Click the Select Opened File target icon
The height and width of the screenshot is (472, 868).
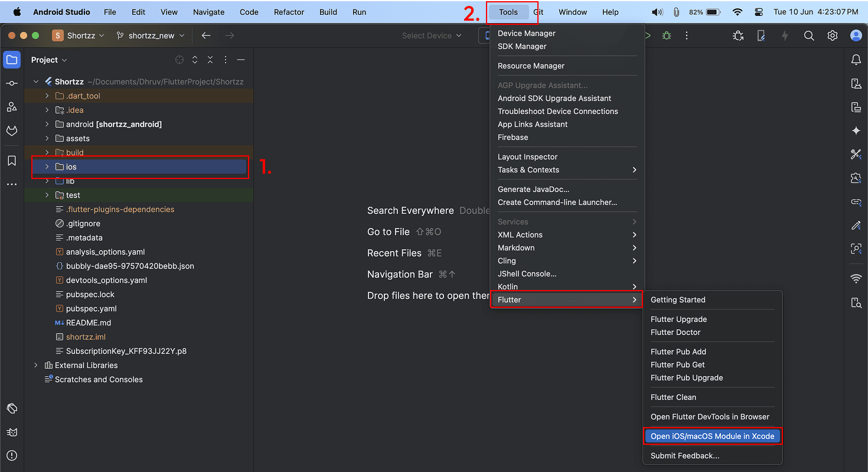tap(180, 60)
